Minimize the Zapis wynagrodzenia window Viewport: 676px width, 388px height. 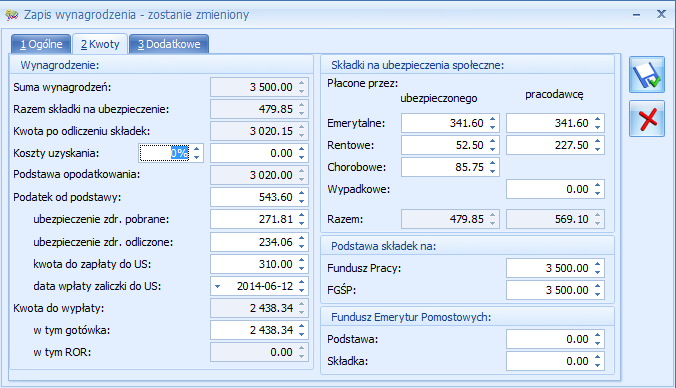tap(636, 15)
